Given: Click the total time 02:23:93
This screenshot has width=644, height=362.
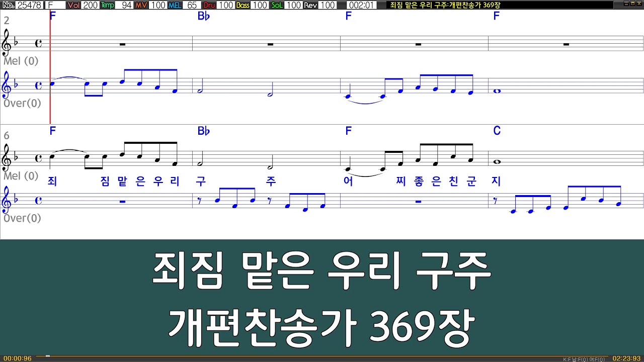Looking at the screenshot, I should [x=626, y=358].
